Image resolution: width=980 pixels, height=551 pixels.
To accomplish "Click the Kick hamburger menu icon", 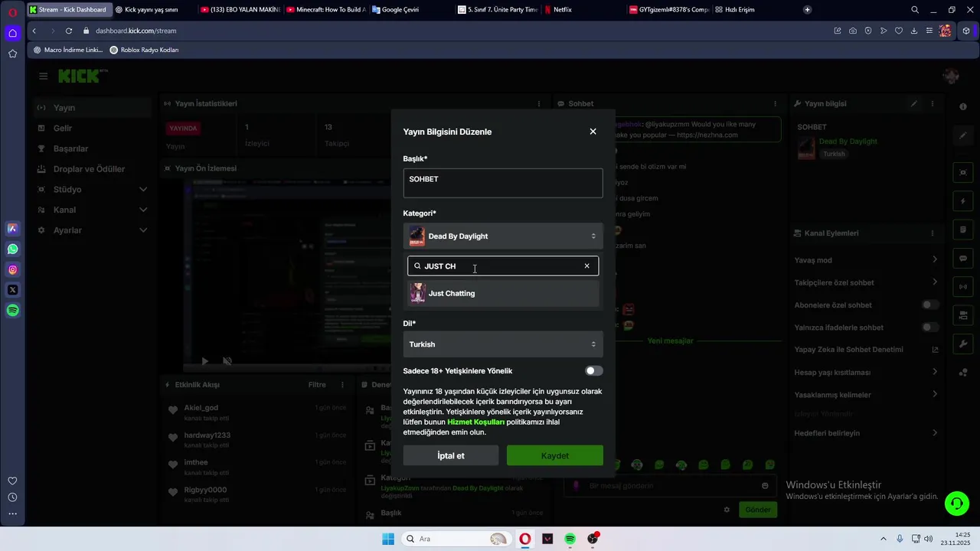I will click(43, 76).
